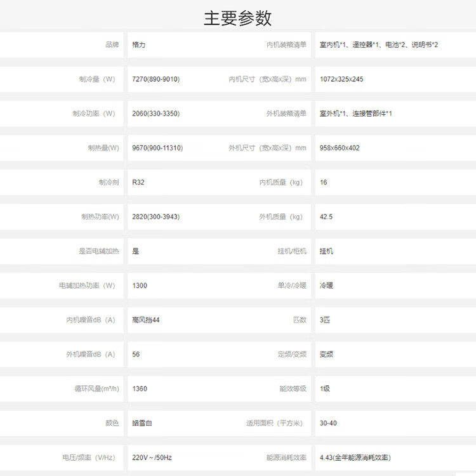This screenshot has height=476, width=476.
Task: Click the 外机尺寸 value 958x660x402
Action: coord(340,148)
